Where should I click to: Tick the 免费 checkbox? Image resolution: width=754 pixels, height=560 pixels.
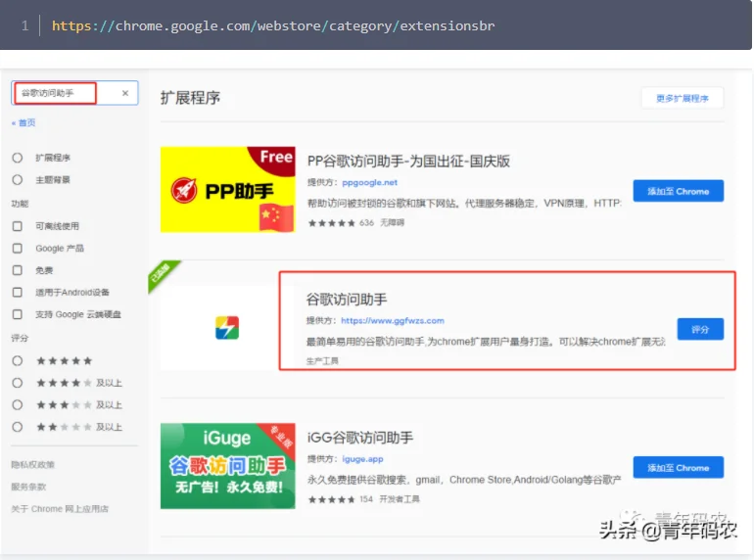pyautogui.click(x=18, y=270)
